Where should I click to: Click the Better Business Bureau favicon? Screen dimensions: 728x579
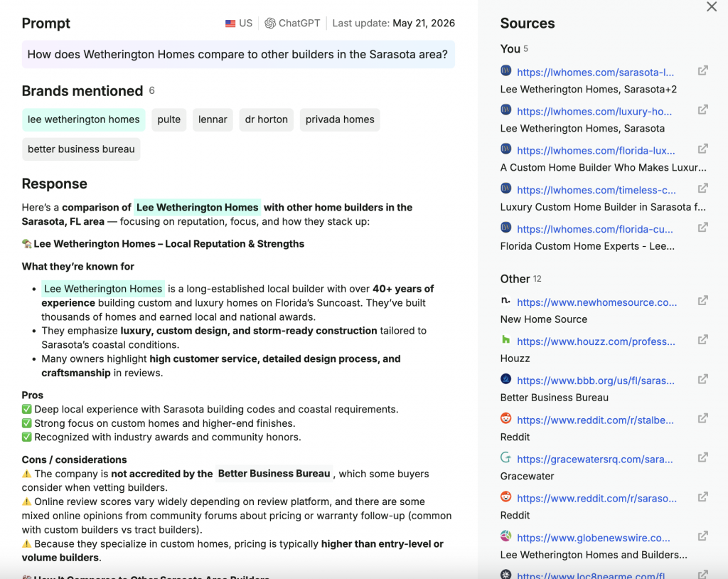click(x=505, y=379)
